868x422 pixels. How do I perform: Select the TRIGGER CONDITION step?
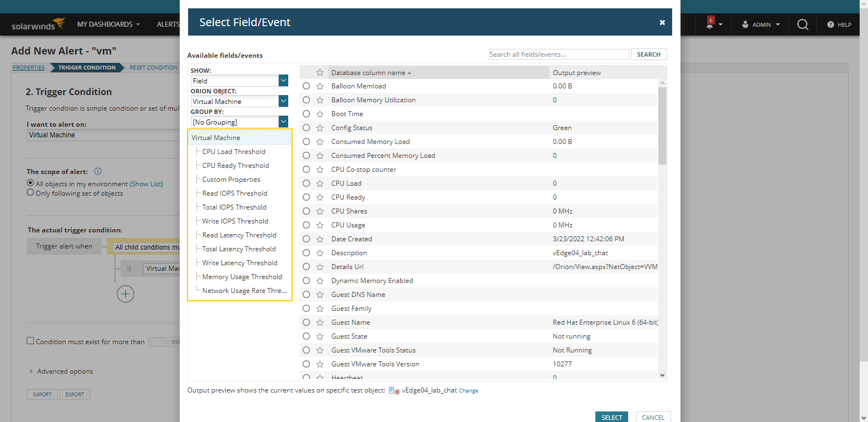pos(87,68)
